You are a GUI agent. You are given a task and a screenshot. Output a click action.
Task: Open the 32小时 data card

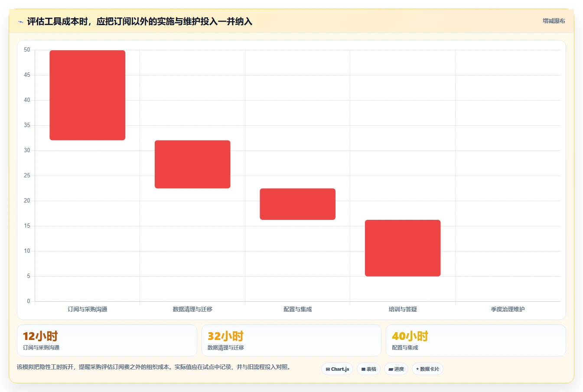click(291, 340)
